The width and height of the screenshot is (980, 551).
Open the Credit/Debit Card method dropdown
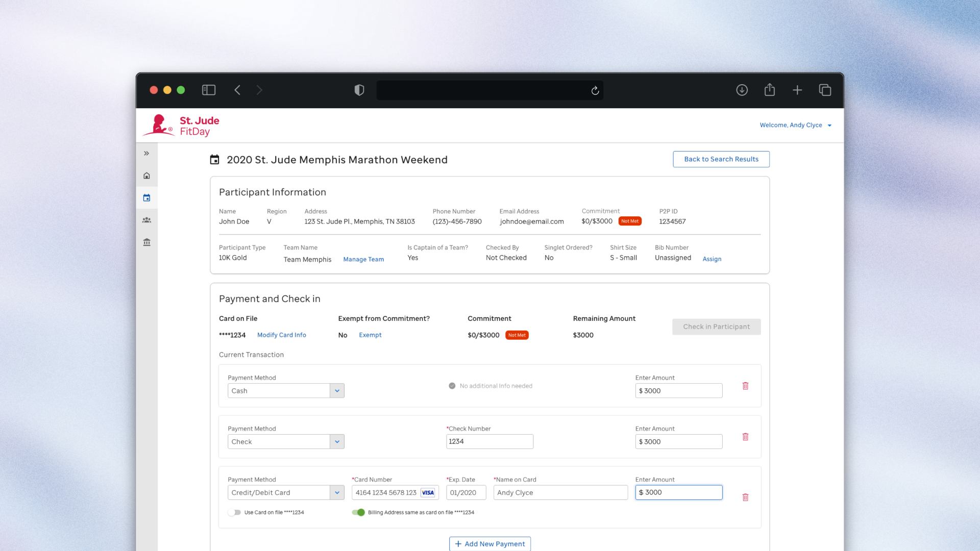point(337,493)
